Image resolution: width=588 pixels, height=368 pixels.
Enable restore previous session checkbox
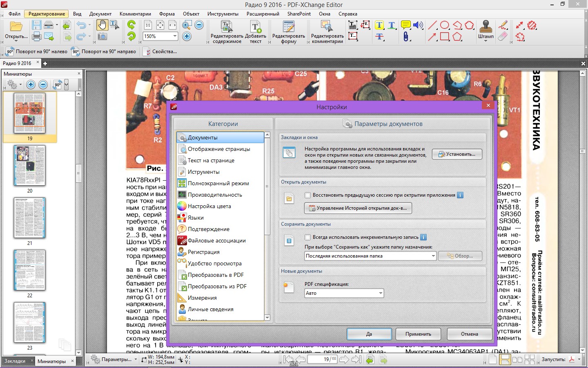tap(308, 195)
